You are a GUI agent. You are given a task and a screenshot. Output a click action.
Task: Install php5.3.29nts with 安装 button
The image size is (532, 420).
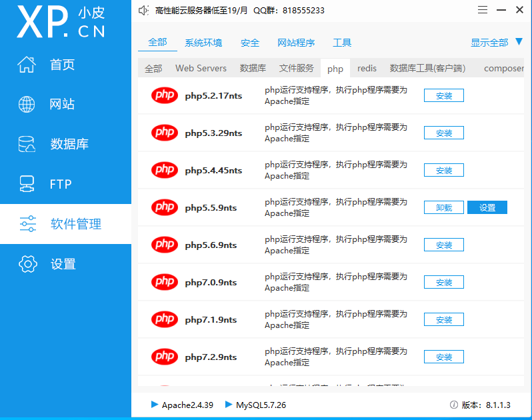444,133
